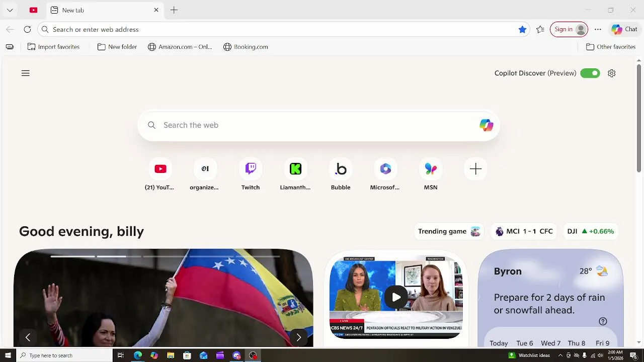
Task: Open page settings gear icon
Action: 611,73
